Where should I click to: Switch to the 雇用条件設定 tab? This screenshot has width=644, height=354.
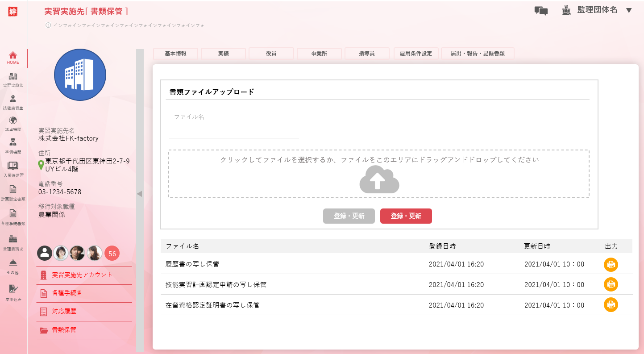coord(415,54)
